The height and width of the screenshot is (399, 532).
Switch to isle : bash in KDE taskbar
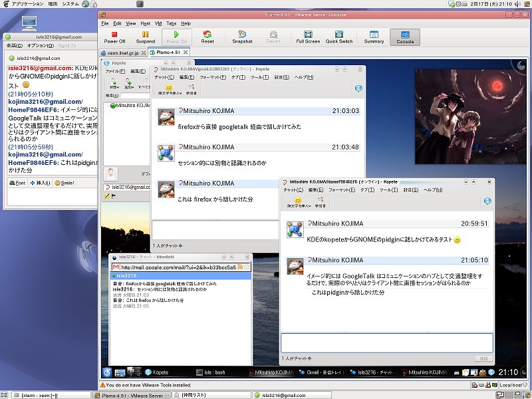pos(211,372)
